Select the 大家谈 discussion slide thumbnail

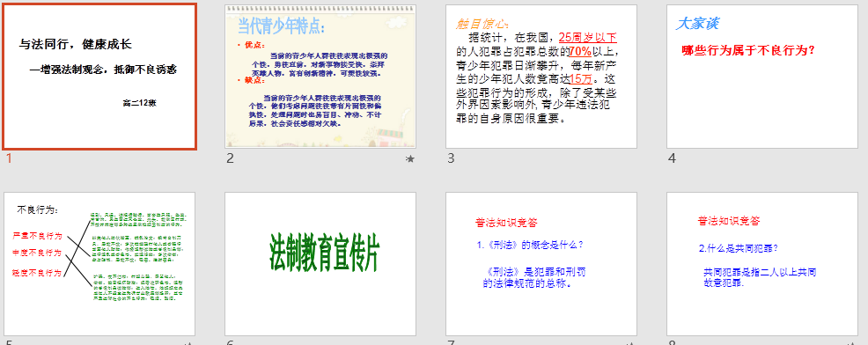762,77
